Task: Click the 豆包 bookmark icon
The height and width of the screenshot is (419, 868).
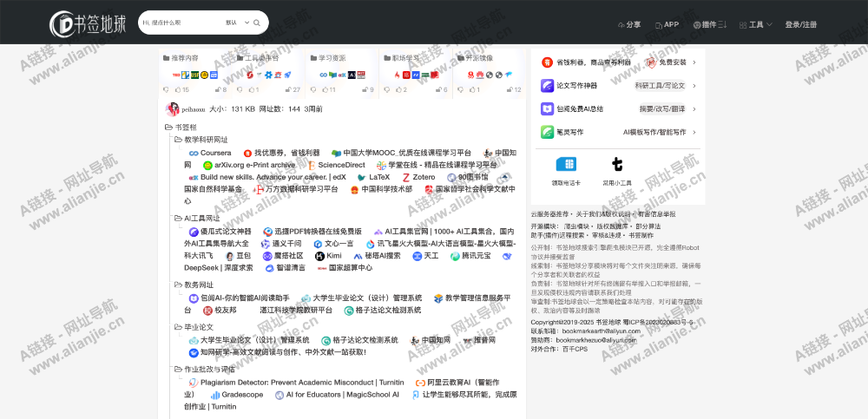Action: pyautogui.click(x=230, y=256)
